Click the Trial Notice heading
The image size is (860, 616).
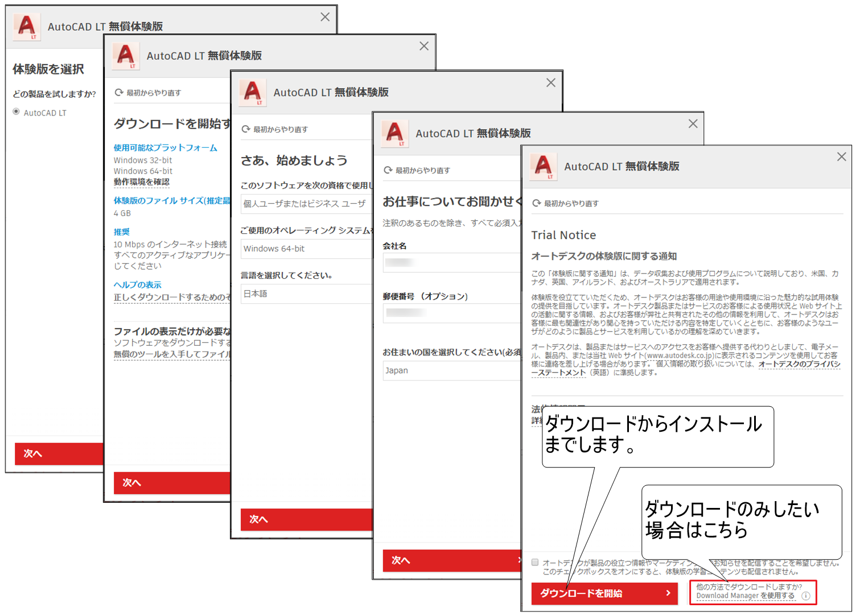pos(563,235)
